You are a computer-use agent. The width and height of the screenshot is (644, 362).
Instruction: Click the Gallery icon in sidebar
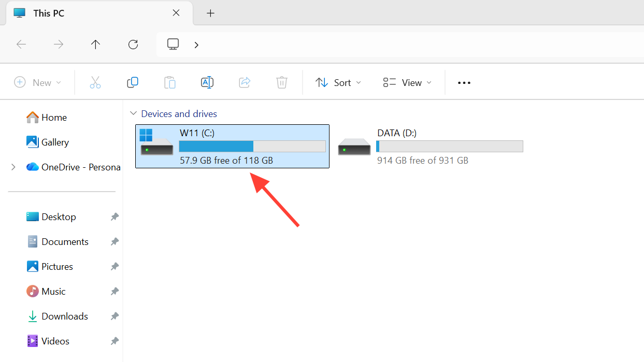tap(33, 142)
